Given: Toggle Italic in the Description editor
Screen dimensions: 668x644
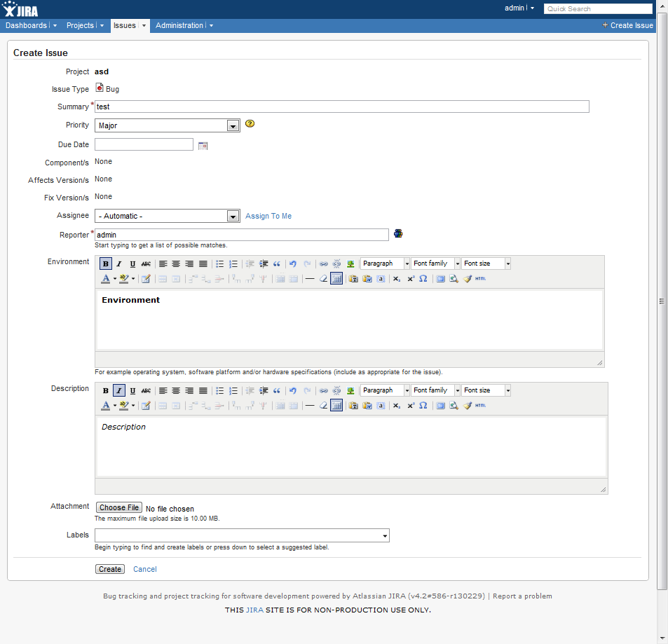Looking at the screenshot, I should (x=119, y=390).
